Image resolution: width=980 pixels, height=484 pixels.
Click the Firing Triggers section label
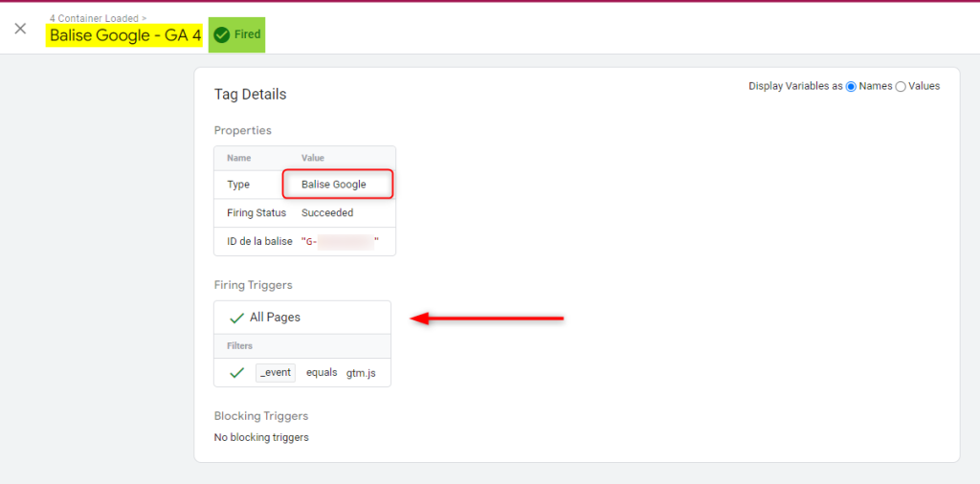click(253, 285)
